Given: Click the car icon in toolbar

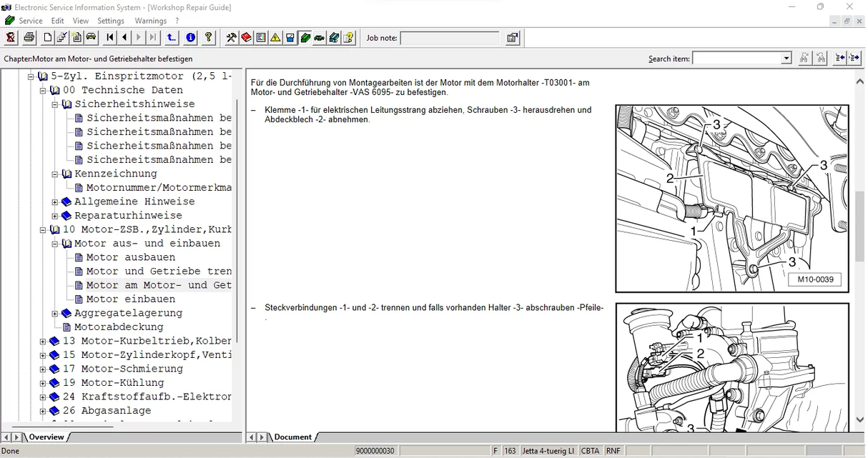Looking at the screenshot, I should pyautogui.click(x=92, y=38).
